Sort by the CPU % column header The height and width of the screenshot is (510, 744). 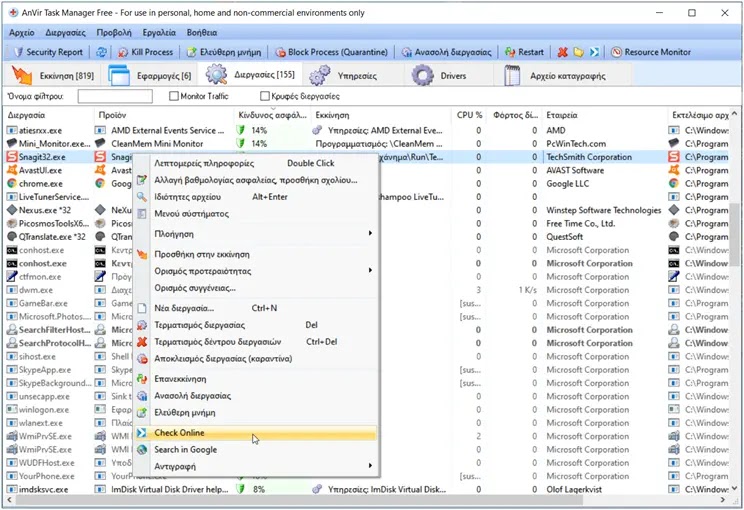click(x=469, y=115)
